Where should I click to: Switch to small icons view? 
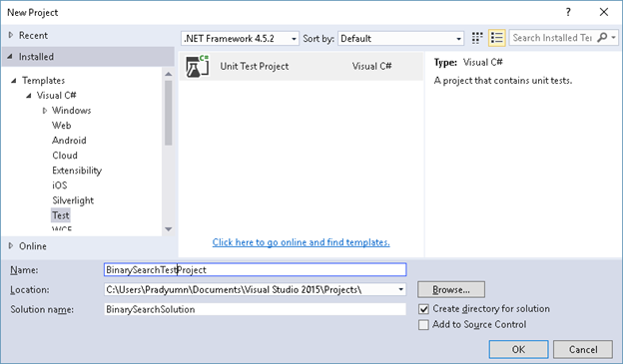point(477,38)
